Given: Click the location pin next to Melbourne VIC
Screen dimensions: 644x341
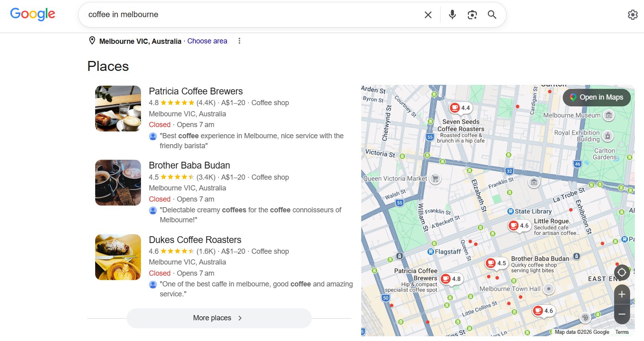Looking at the screenshot, I should (92, 41).
